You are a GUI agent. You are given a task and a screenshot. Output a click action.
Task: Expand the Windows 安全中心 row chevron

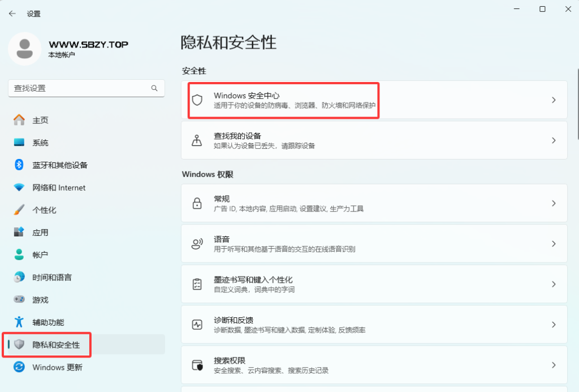point(553,100)
